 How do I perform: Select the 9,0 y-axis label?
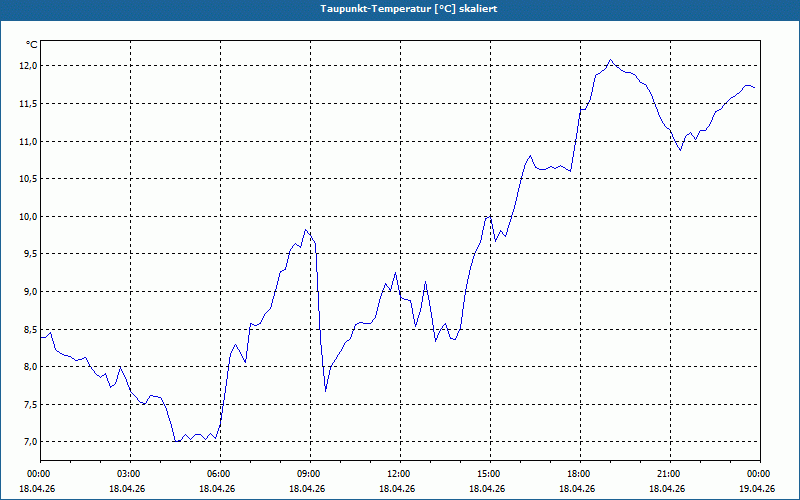tap(31, 291)
